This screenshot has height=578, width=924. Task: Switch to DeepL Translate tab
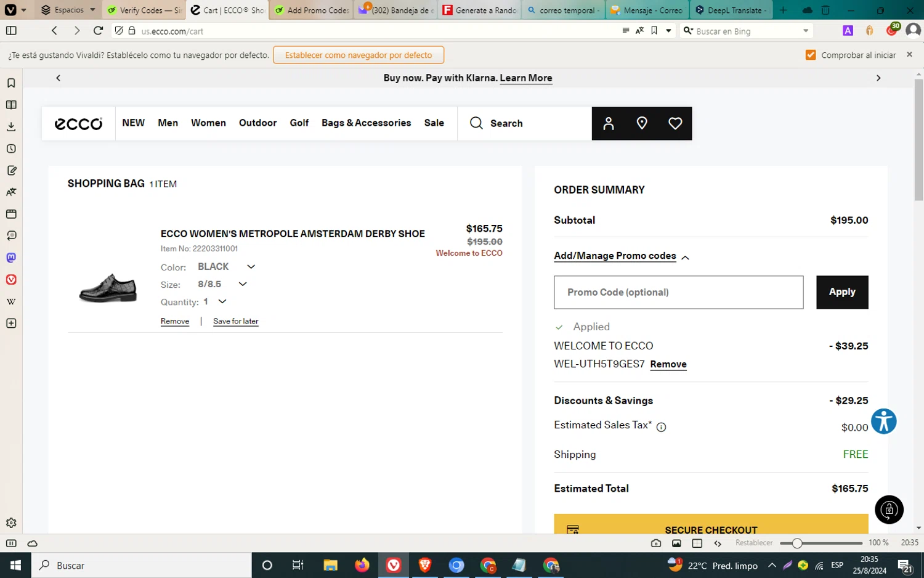pyautogui.click(x=731, y=10)
